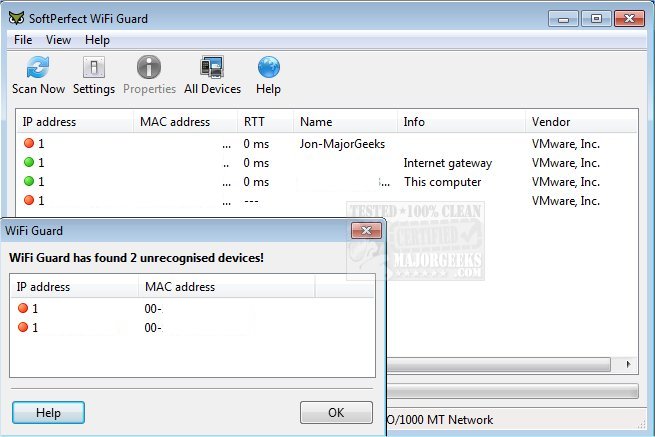Click green status dot of Internet gateway row
655x437 pixels.
[28, 163]
